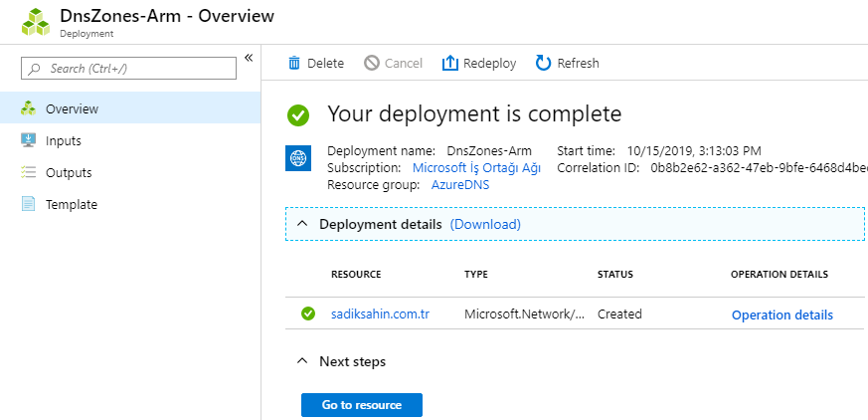Click the RESOURCE column header
Screen dimensions: 868x420
(x=356, y=275)
